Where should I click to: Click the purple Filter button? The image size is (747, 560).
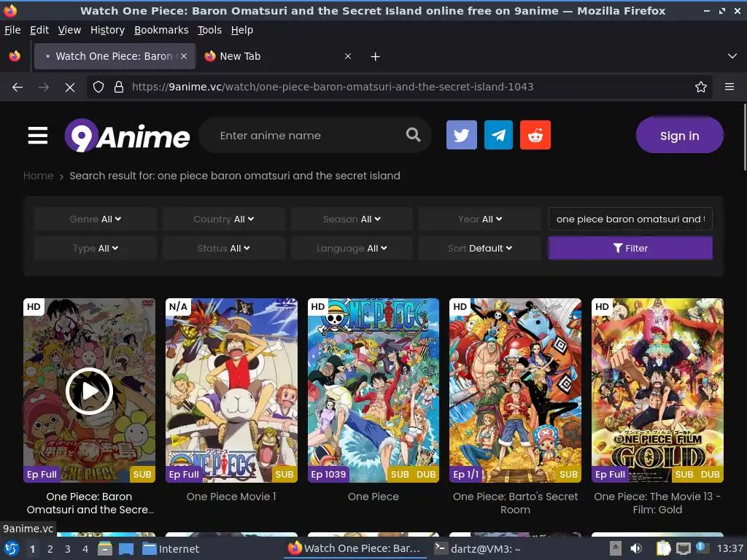pos(630,248)
